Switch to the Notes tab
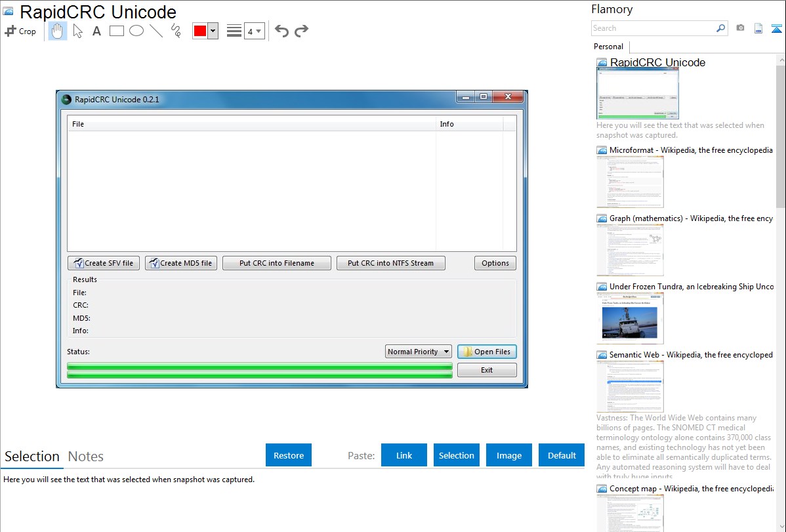Screen dimensions: 786x532 point(85,457)
